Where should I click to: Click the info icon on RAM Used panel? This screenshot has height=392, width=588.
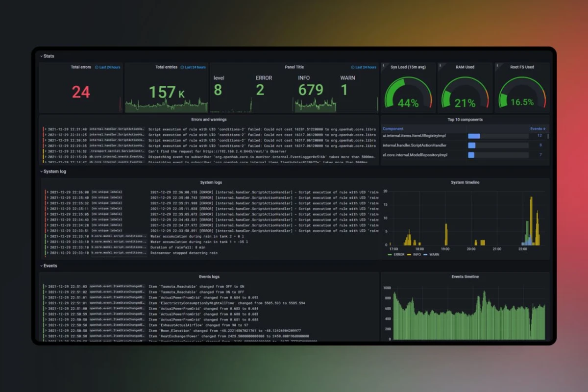pos(440,65)
